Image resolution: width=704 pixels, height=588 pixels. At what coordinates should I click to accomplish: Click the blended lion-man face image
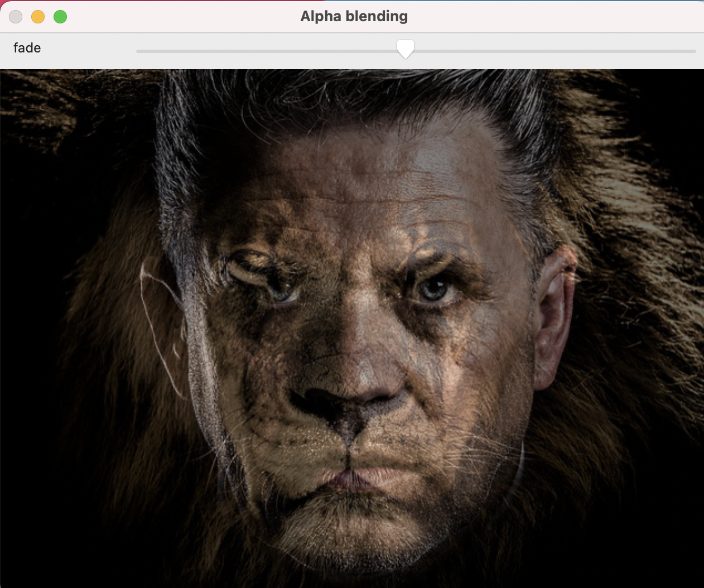click(352, 329)
